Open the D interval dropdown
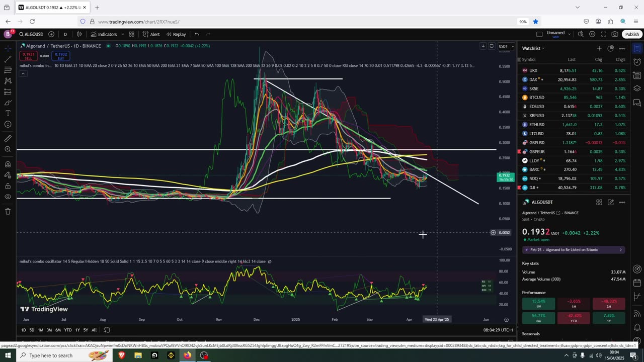 [65, 34]
